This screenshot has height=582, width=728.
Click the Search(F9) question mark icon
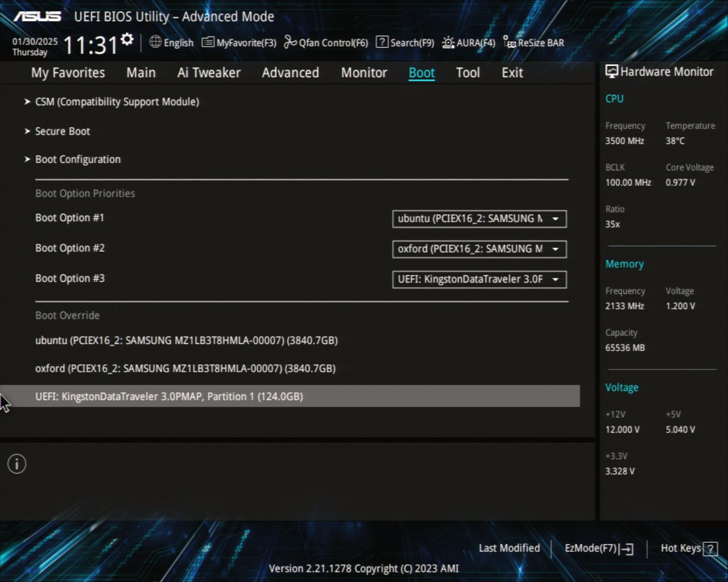pyautogui.click(x=382, y=42)
